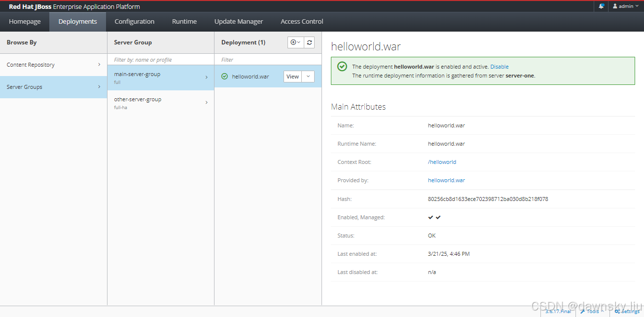
Task: Open Settings in the footer
Action: click(627, 312)
